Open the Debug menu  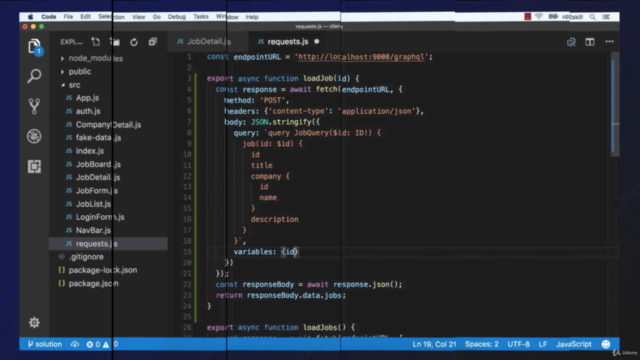coord(177,17)
